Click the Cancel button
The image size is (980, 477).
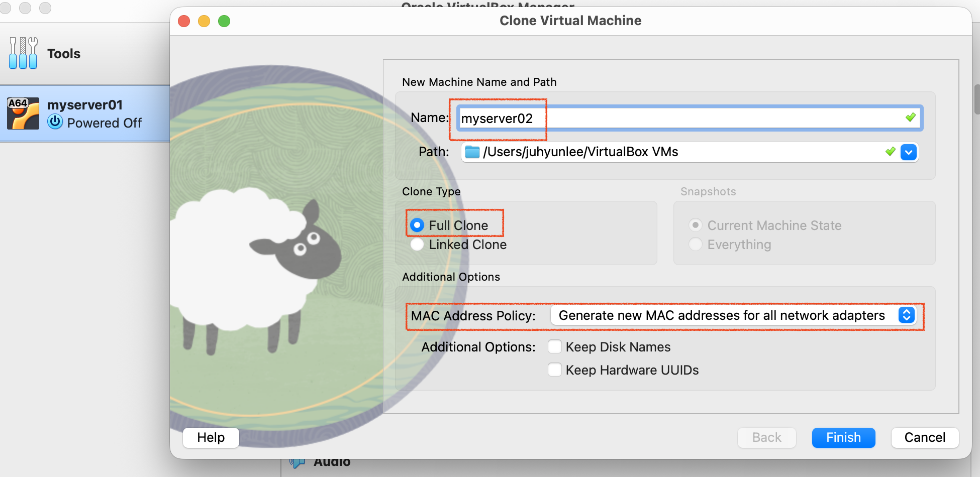coord(925,437)
